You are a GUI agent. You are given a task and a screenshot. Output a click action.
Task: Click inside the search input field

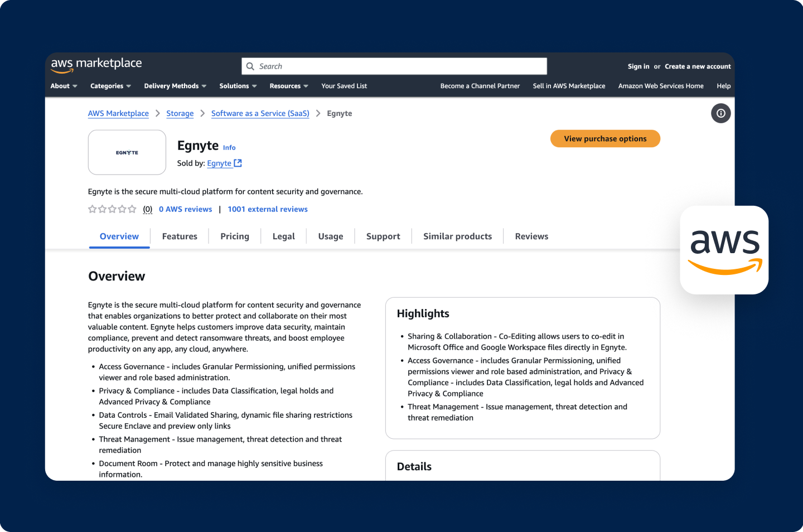390,66
